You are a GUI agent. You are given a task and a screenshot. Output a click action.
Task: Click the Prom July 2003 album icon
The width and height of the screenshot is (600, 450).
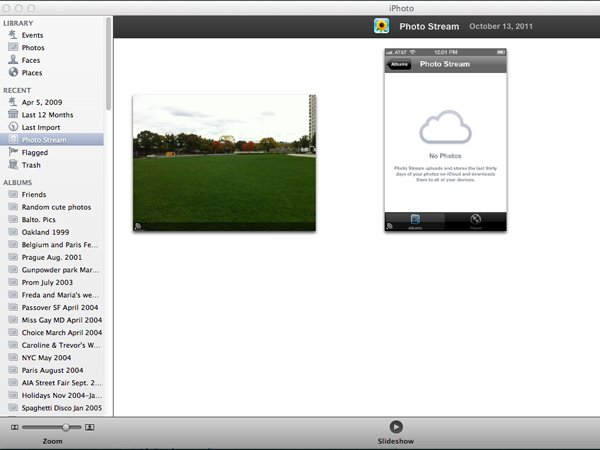point(13,282)
